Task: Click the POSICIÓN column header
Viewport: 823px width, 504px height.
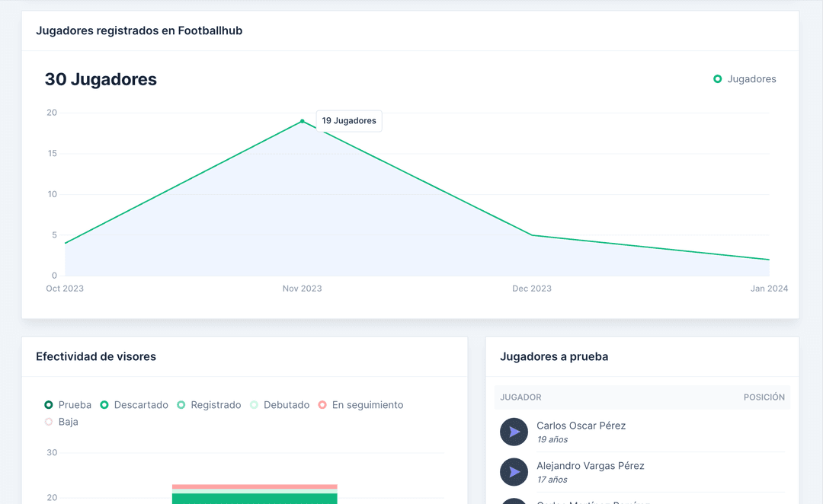Action: (764, 397)
